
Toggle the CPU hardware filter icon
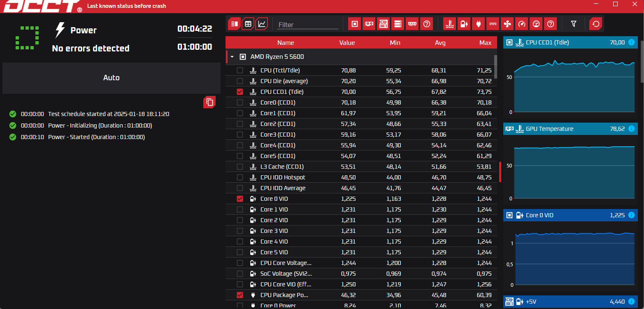(x=354, y=24)
